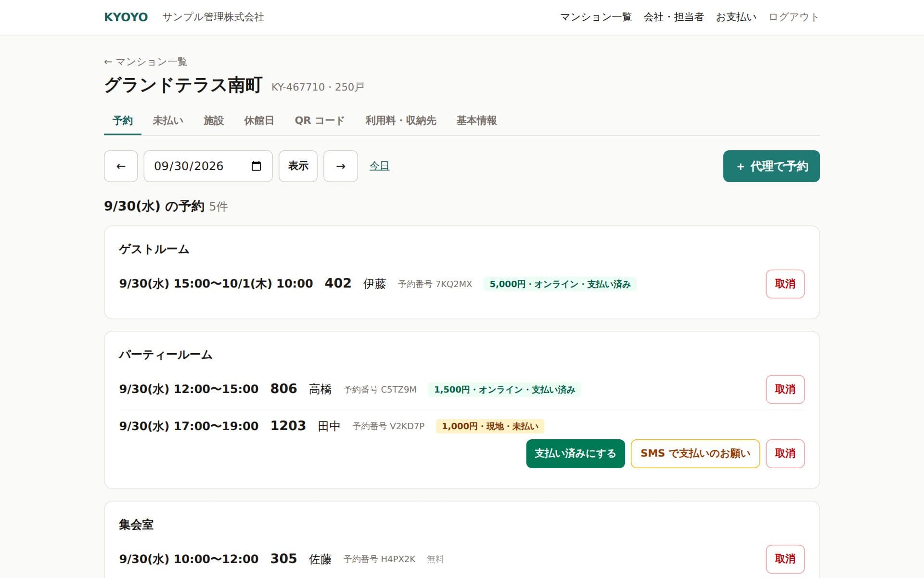Switch to the 未払い tab
This screenshot has height=578, width=924.
point(168,120)
